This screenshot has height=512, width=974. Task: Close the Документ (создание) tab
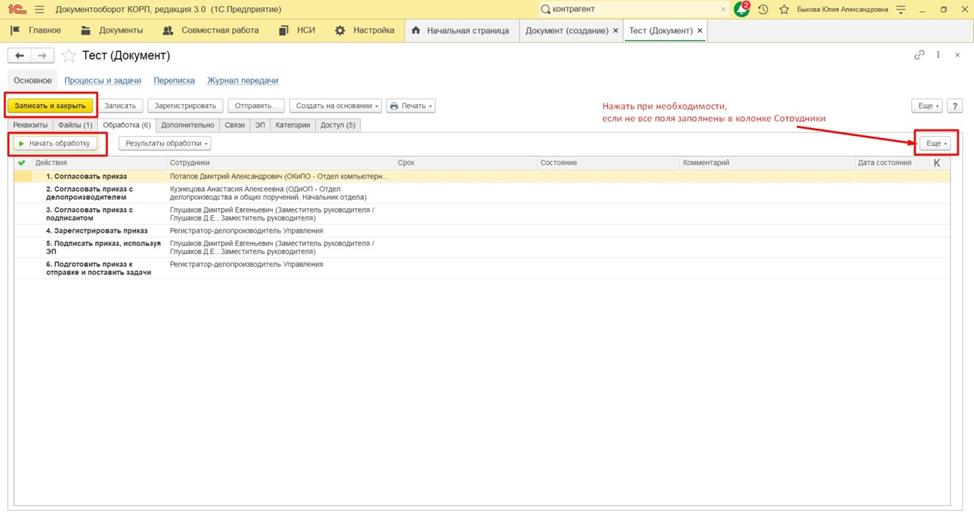tap(616, 30)
